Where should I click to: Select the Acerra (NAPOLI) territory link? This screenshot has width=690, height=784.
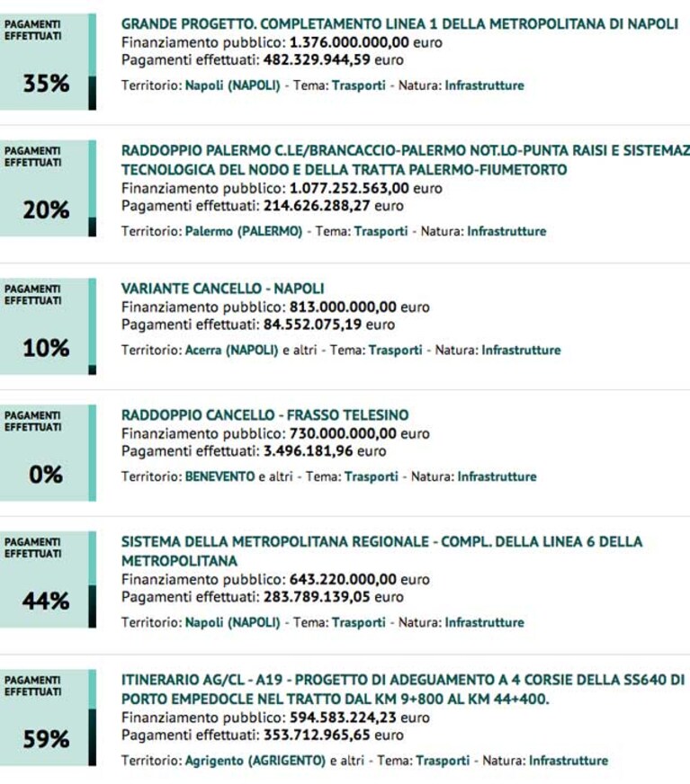click(231, 350)
